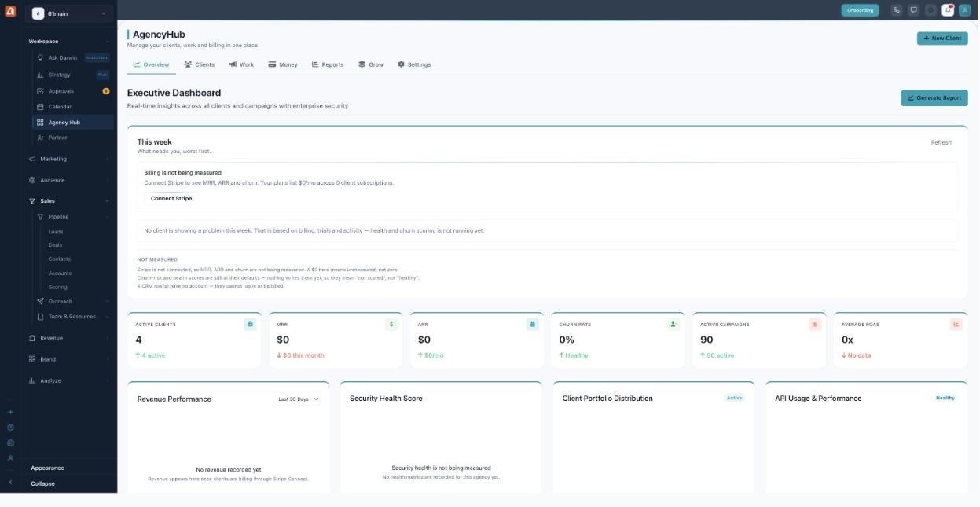Expand Team & Resources subsection

tap(72, 317)
